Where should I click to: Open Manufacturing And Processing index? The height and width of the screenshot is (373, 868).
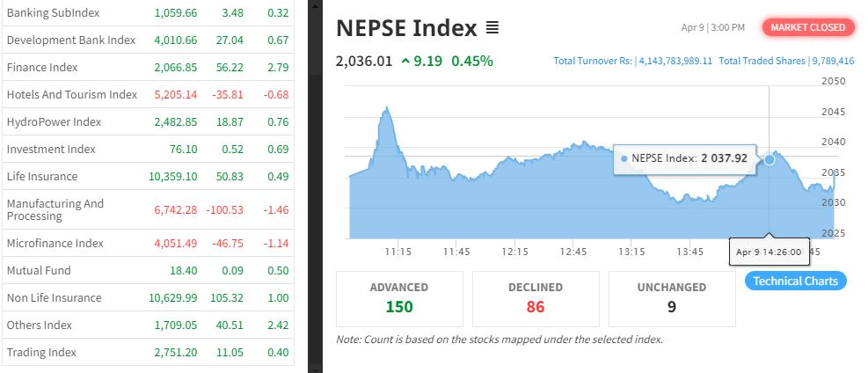pyautogui.click(x=55, y=209)
